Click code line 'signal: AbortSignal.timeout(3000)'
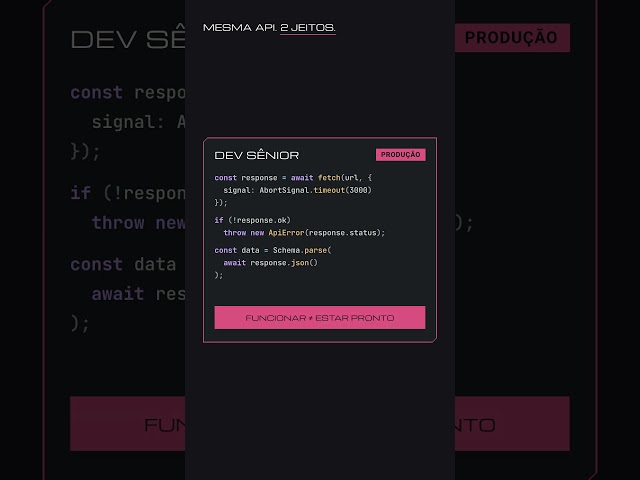 point(298,190)
